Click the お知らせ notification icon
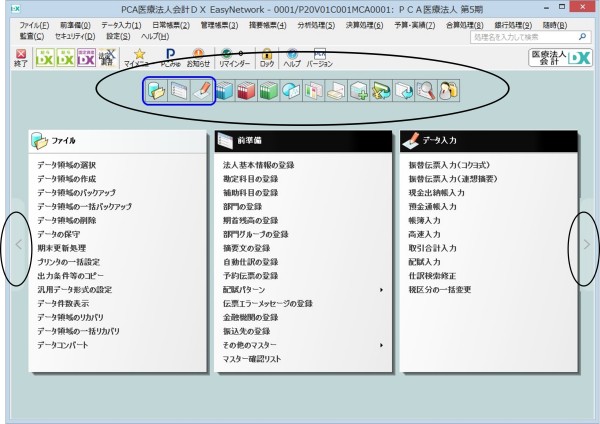 click(198, 58)
